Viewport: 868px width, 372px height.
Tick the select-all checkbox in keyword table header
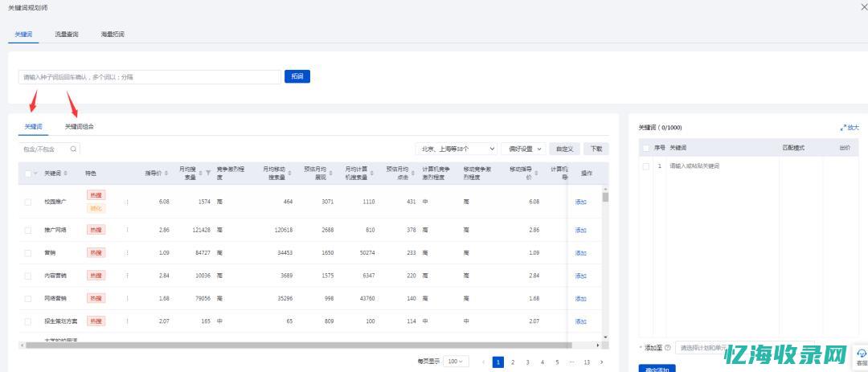27,174
